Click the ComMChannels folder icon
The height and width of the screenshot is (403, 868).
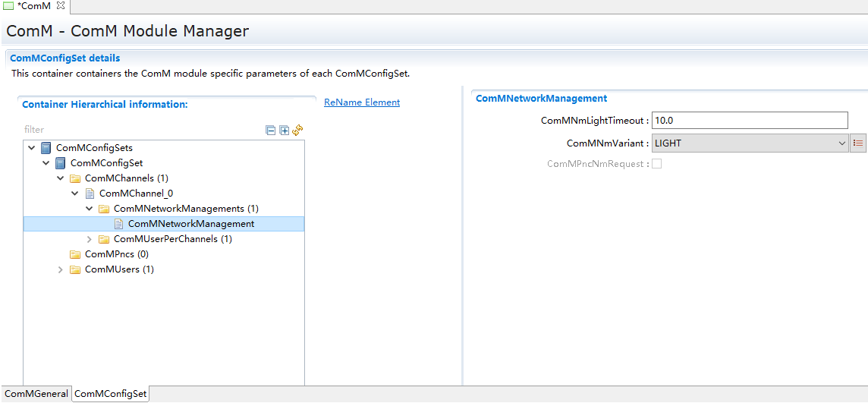point(75,178)
